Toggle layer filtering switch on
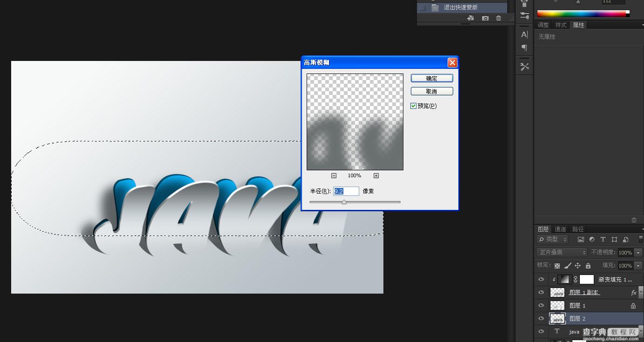The width and height of the screenshot is (644, 342). pos(640,239)
